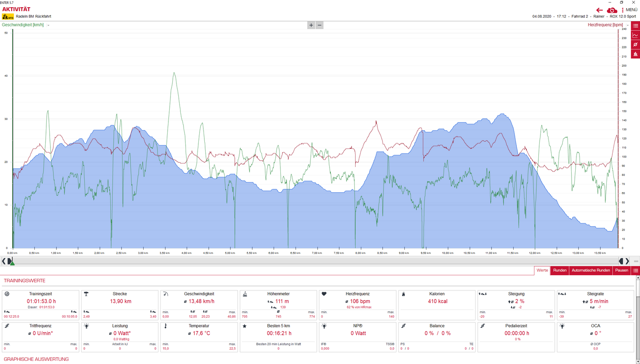
Task: Select the Pausen tab
Action: (x=621, y=271)
